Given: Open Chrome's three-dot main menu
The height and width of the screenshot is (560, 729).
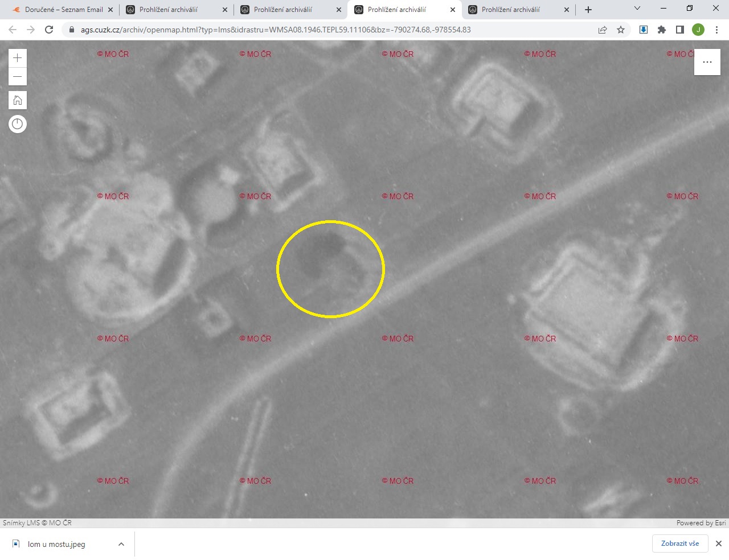Looking at the screenshot, I should tap(716, 30).
